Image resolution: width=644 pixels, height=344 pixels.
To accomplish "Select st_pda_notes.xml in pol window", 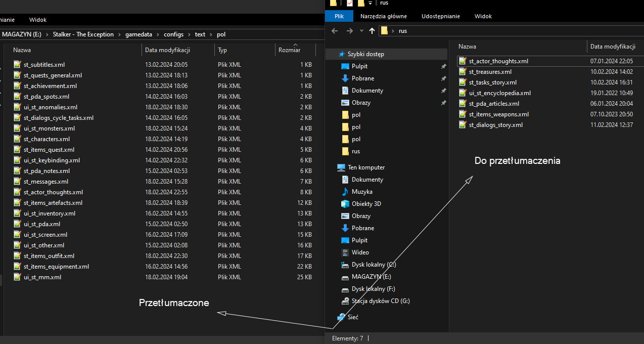I will (x=47, y=170).
